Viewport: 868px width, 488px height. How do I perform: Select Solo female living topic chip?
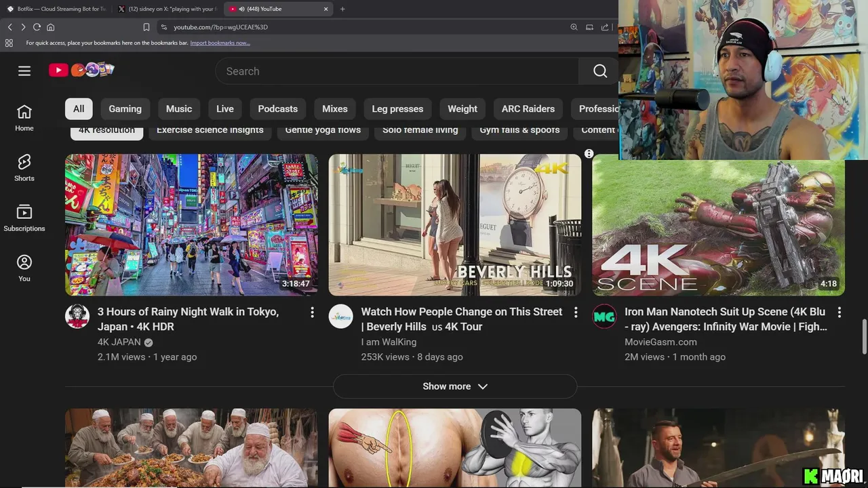point(420,131)
